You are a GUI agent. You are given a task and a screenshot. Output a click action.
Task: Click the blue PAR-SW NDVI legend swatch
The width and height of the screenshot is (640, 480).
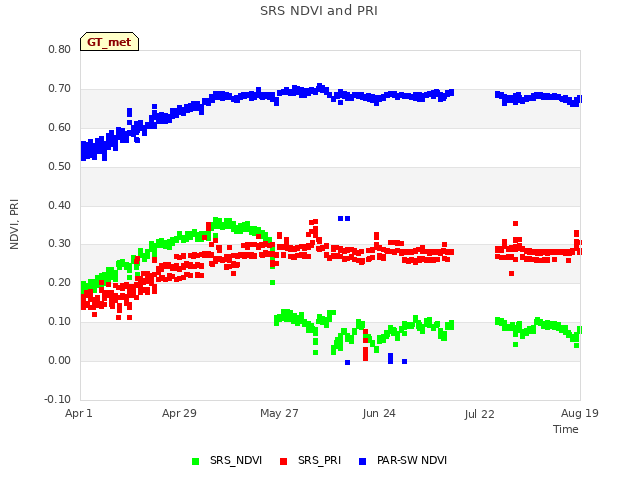click(362, 461)
